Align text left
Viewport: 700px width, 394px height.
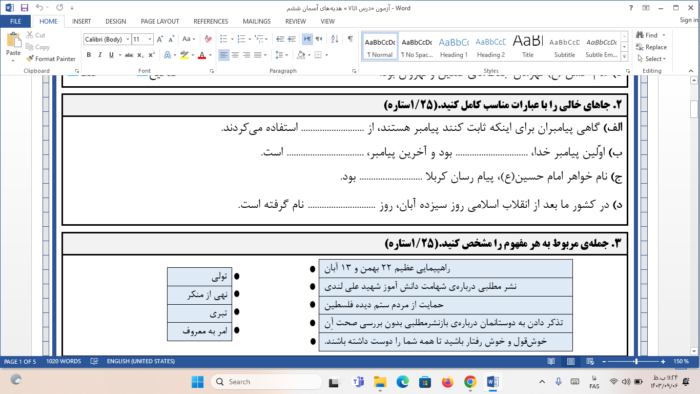pyautogui.click(x=223, y=55)
